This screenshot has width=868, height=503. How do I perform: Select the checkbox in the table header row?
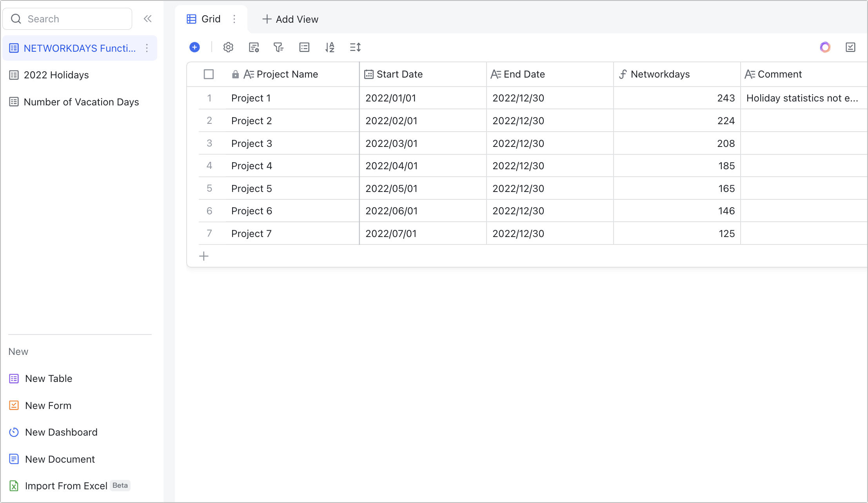(209, 74)
